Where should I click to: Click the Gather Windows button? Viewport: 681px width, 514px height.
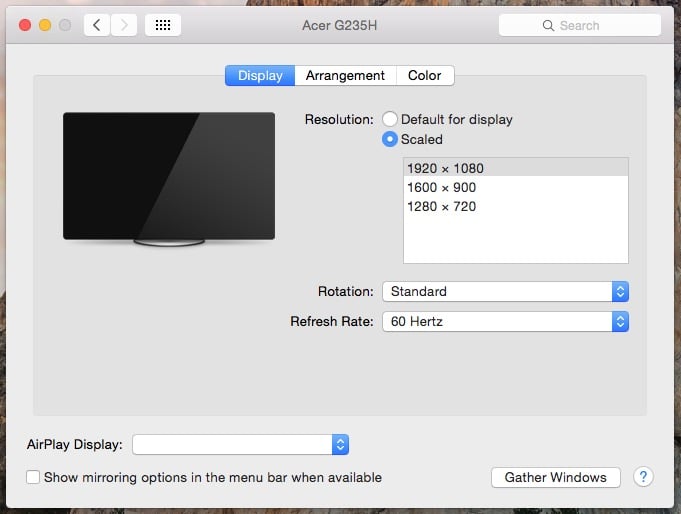(555, 477)
